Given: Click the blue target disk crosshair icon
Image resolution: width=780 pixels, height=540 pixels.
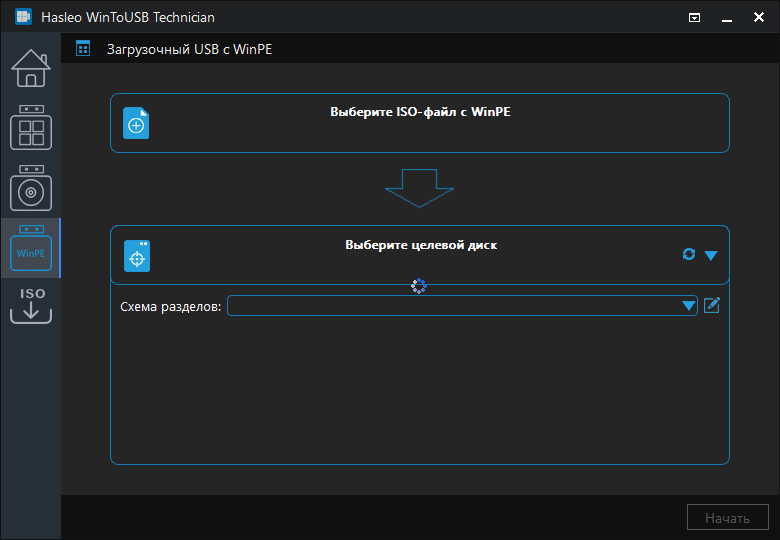Looking at the screenshot, I should (136, 256).
